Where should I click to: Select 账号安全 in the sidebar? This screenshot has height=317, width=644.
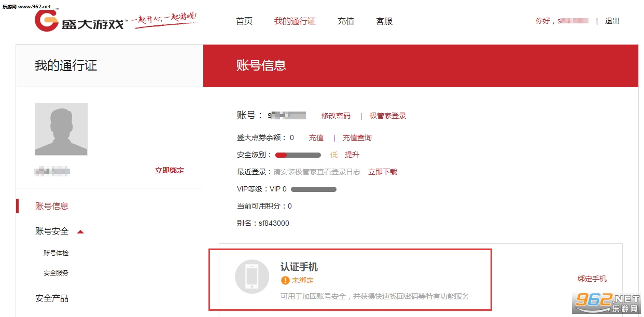coord(52,231)
